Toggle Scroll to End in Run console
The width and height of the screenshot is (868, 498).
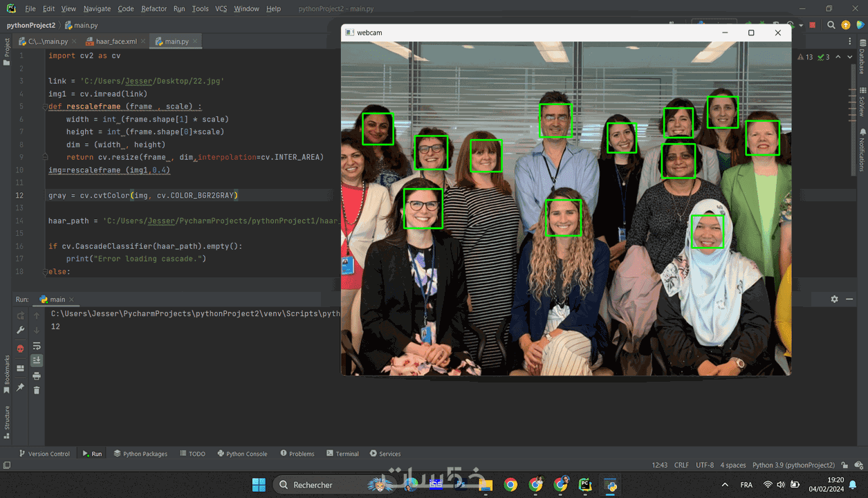tap(37, 360)
